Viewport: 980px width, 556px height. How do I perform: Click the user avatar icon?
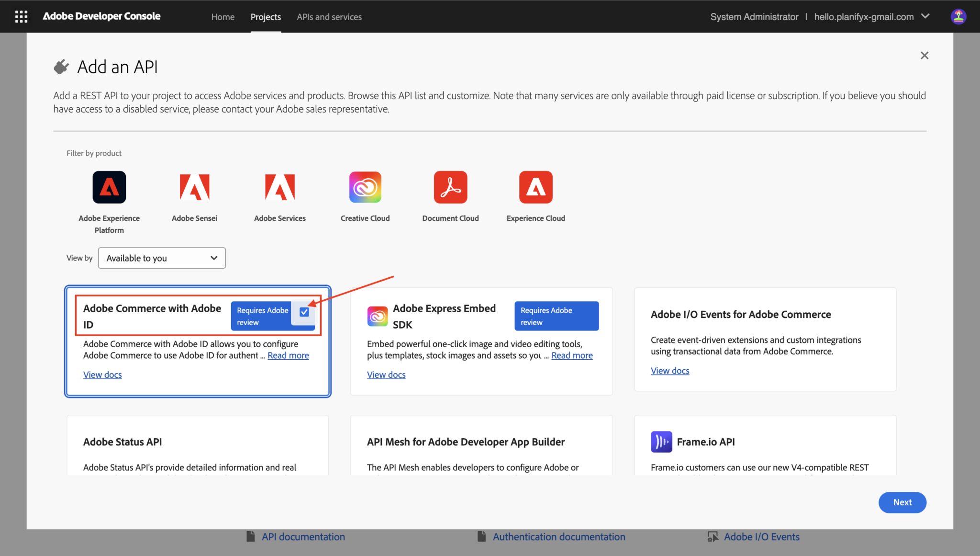coord(958,17)
